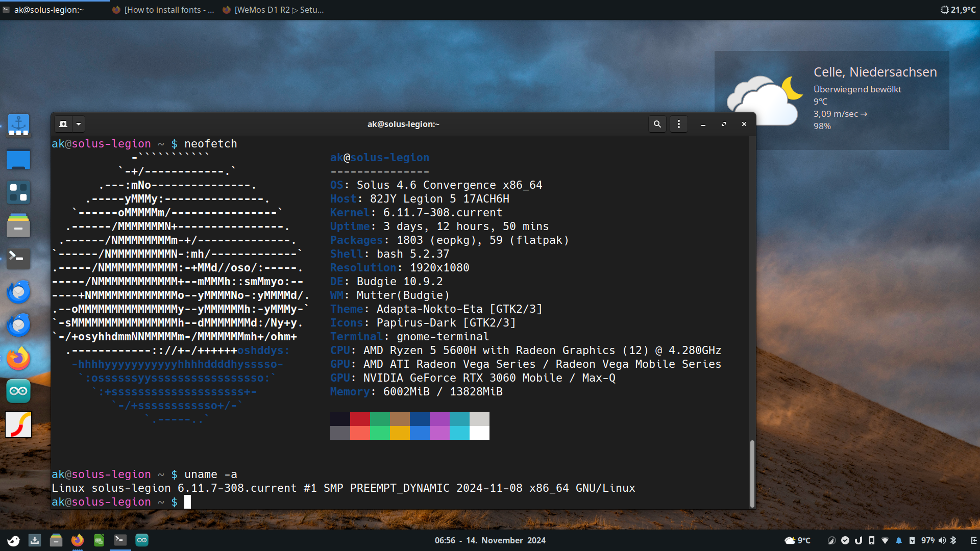The image size is (980, 551).
Task: Select the red swatch in the neofetch palette
Action: [360, 418]
